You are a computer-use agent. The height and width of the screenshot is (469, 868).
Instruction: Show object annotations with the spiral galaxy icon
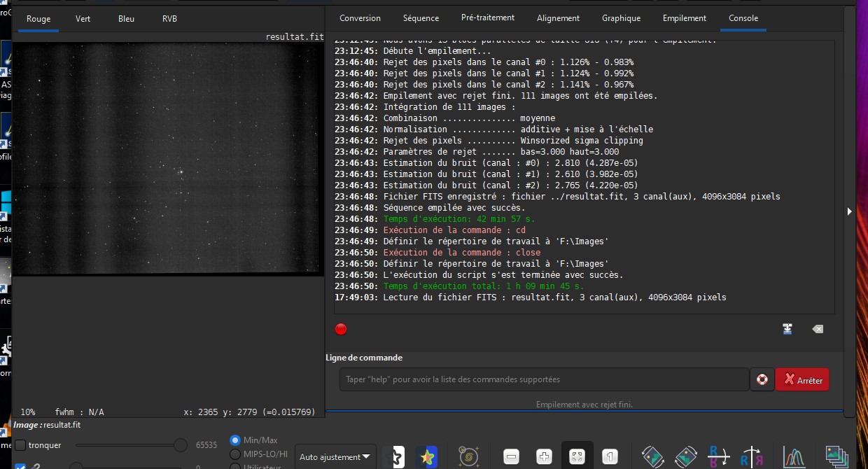click(468, 457)
